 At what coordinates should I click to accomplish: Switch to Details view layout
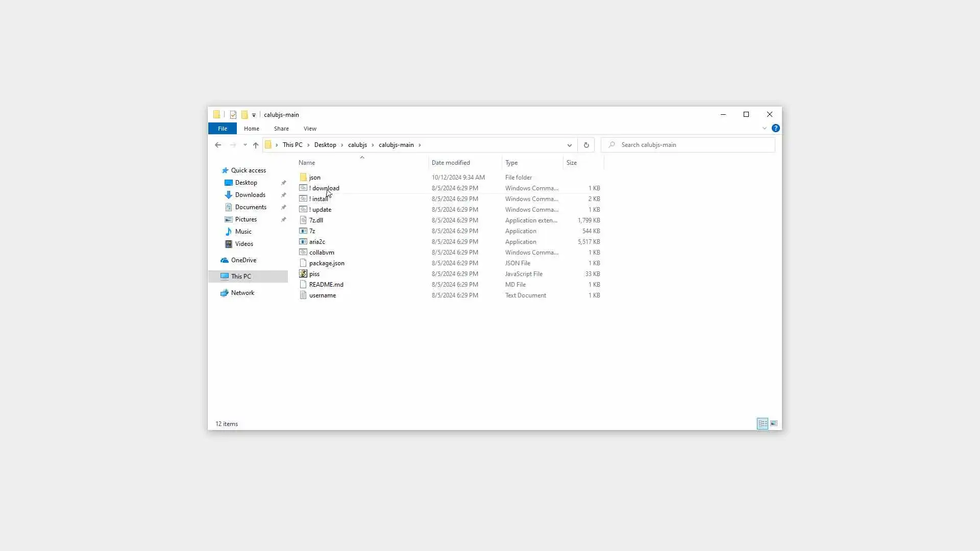[762, 423]
